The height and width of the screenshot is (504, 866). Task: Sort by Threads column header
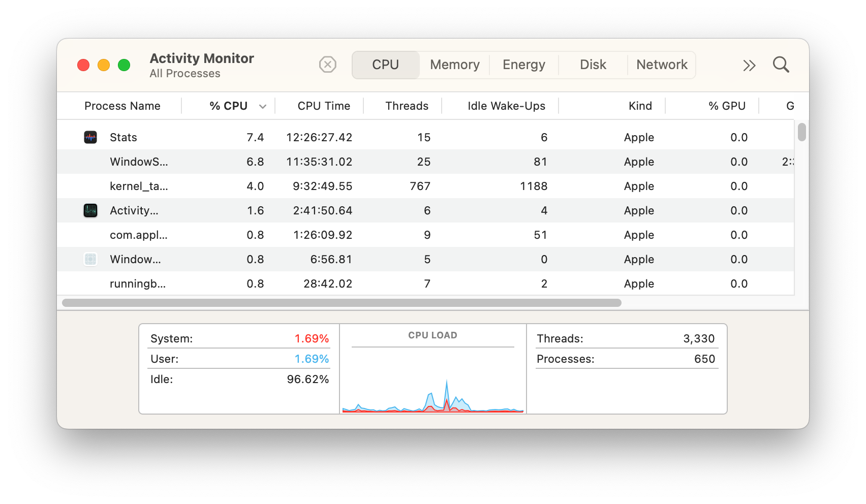click(x=407, y=106)
